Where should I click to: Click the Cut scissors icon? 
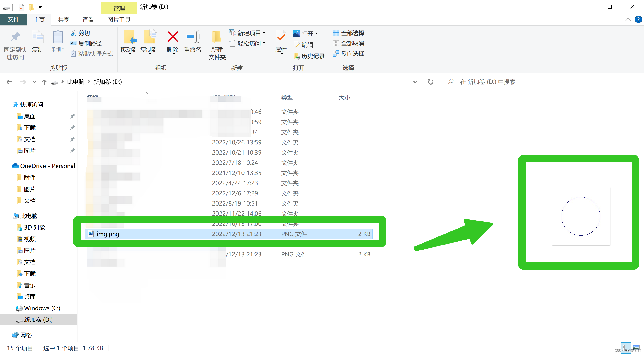coord(73,33)
